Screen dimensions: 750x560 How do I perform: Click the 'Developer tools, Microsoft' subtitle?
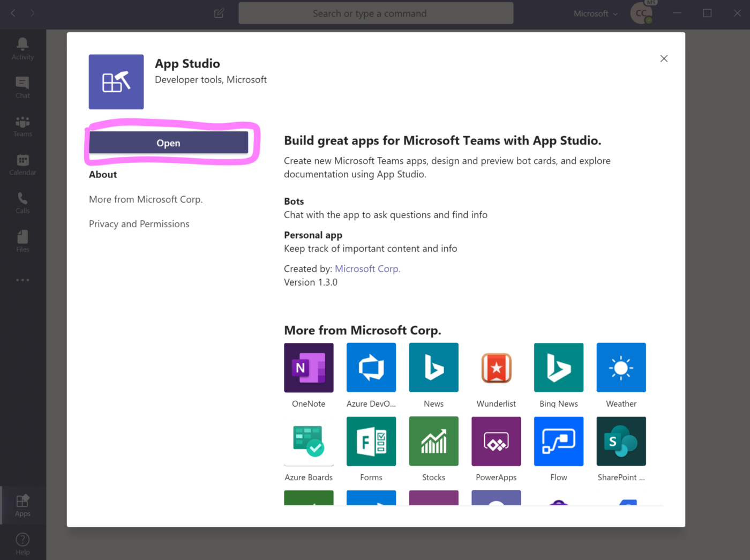pyautogui.click(x=211, y=80)
